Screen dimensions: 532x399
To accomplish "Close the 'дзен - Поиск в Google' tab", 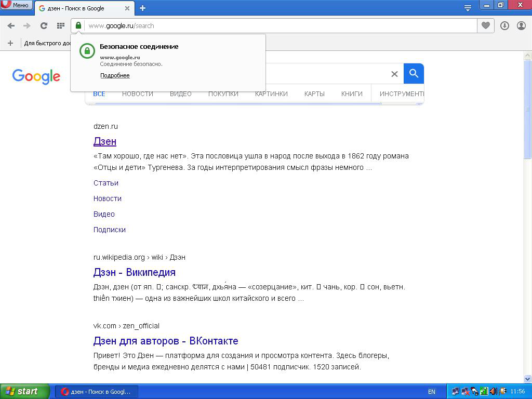I will 127,8.
